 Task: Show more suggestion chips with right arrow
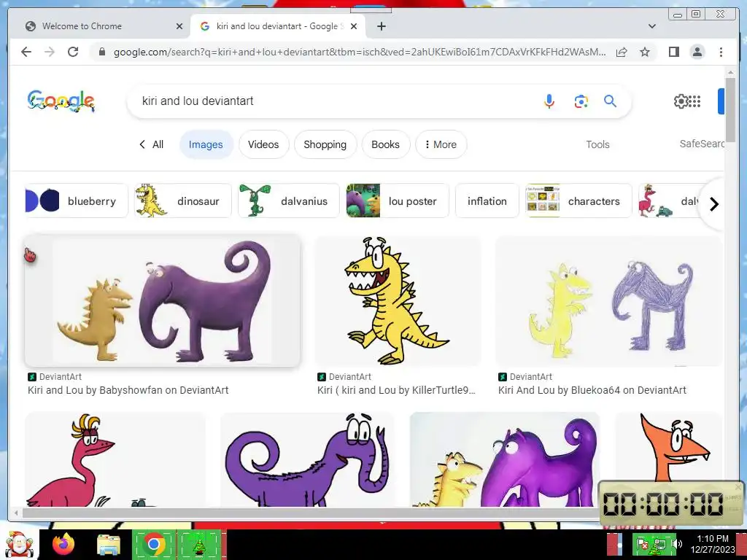coord(713,204)
